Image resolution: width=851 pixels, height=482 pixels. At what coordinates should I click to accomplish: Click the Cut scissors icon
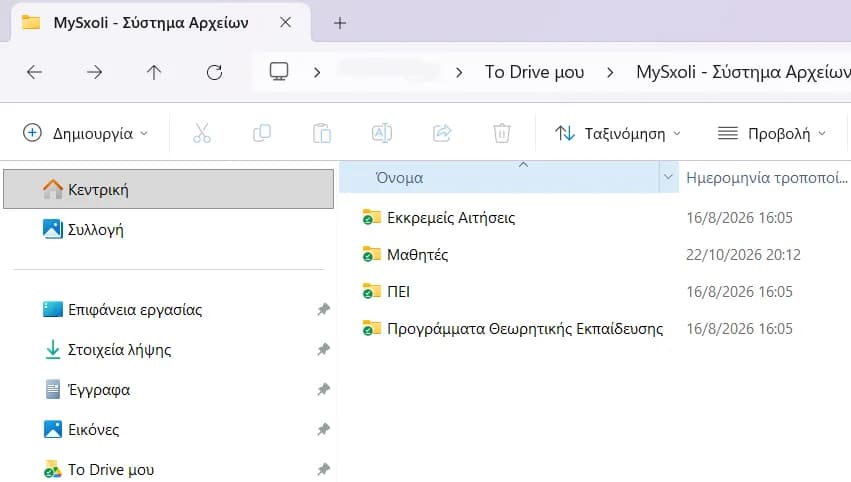202,133
